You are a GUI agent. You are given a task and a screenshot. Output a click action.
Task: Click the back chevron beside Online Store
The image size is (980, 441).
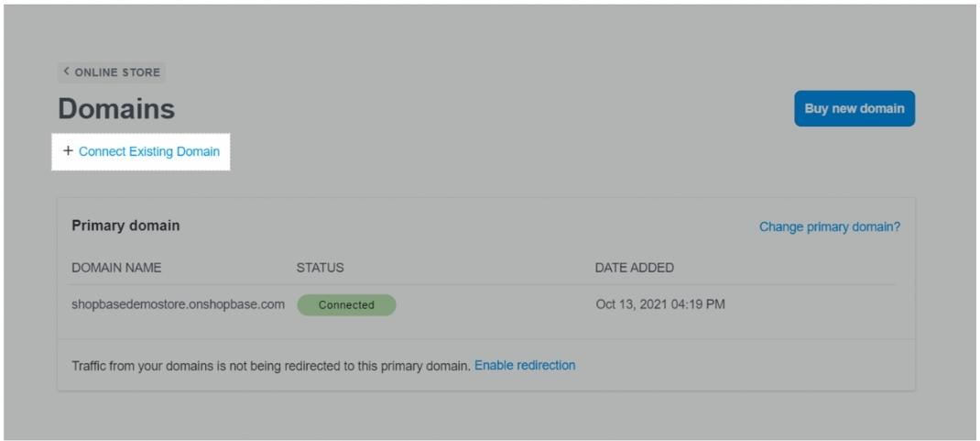tap(67, 72)
